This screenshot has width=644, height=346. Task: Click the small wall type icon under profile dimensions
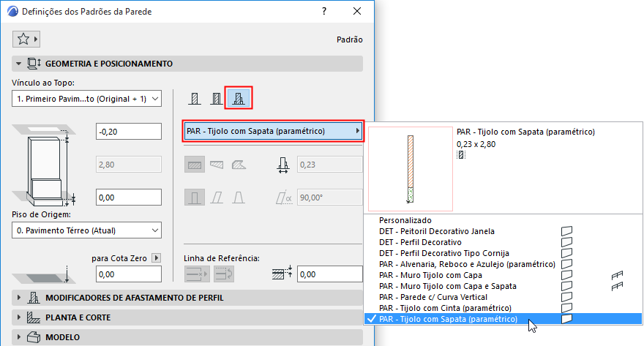[x=461, y=155]
